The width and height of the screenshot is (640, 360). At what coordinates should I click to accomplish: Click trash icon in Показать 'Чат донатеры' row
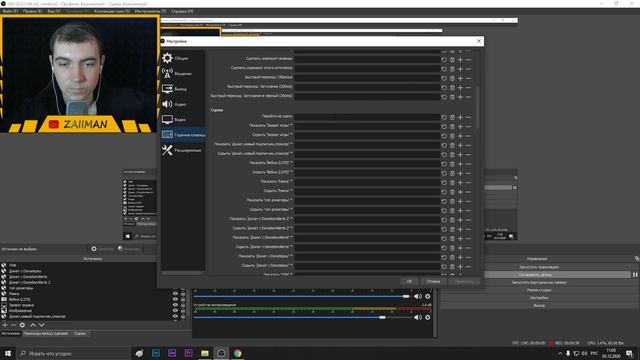click(452, 201)
